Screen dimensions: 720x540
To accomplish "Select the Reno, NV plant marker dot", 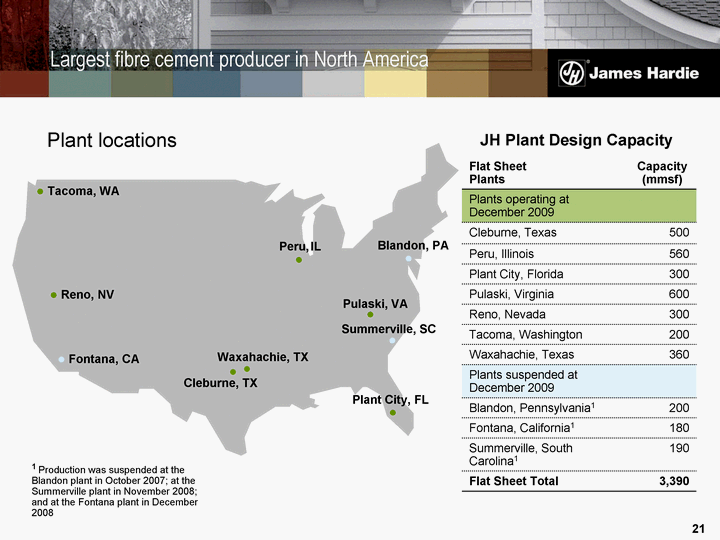I will (54, 295).
